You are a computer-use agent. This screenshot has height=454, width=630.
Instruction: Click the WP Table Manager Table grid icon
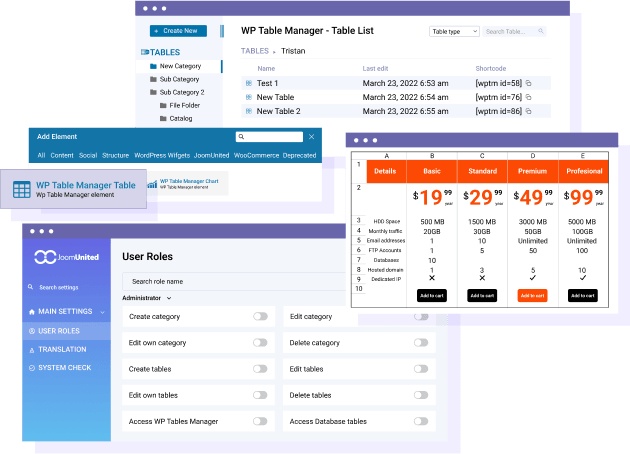(22, 189)
